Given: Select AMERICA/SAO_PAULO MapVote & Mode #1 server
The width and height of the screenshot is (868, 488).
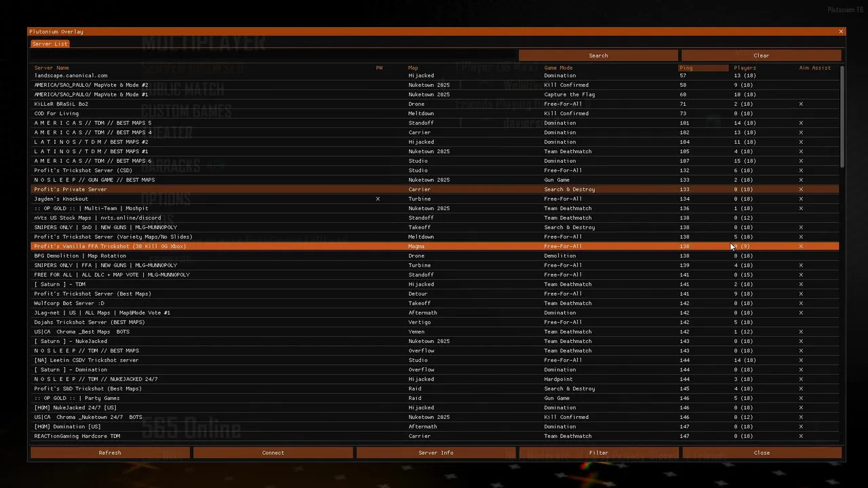Looking at the screenshot, I should tap(435, 94).
